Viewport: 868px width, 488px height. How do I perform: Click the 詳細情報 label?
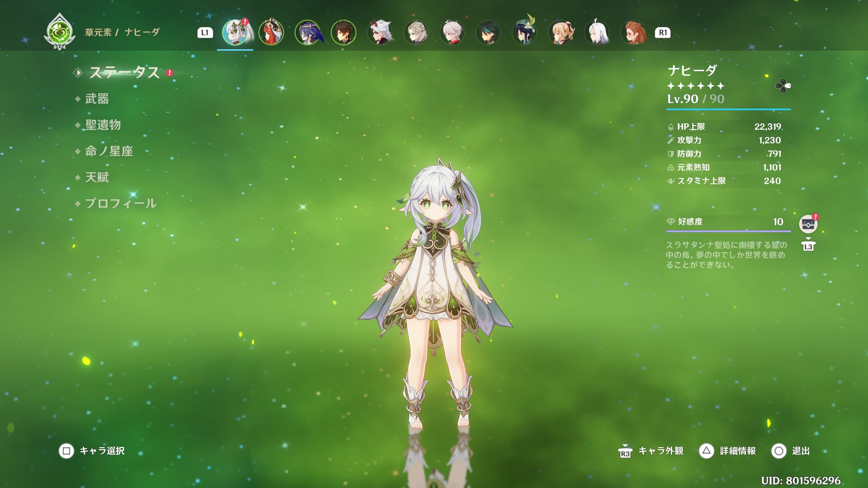pyautogui.click(x=738, y=451)
